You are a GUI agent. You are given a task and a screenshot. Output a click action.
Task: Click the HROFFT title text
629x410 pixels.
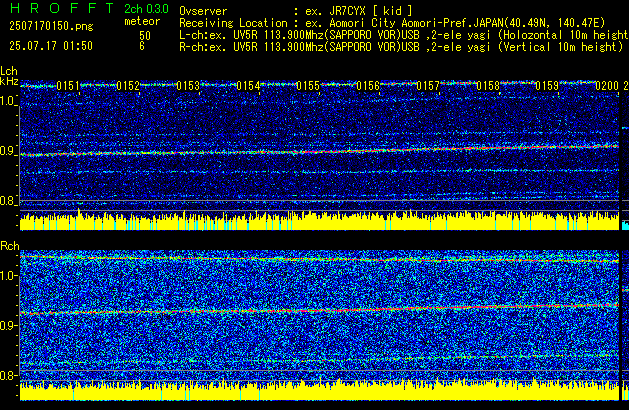tap(62, 8)
